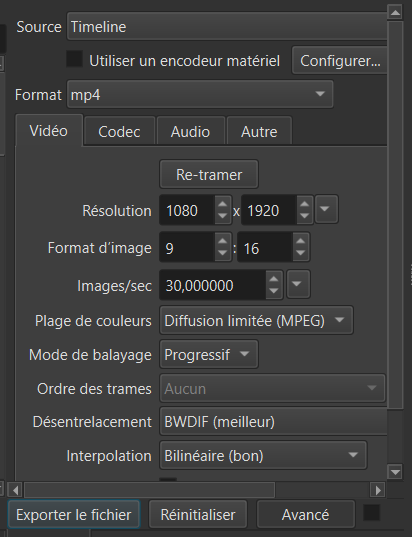412x537 pixels.
Task: Increase the Format d'image value 9 with up arrow
Action: click(x=223, y=241)
